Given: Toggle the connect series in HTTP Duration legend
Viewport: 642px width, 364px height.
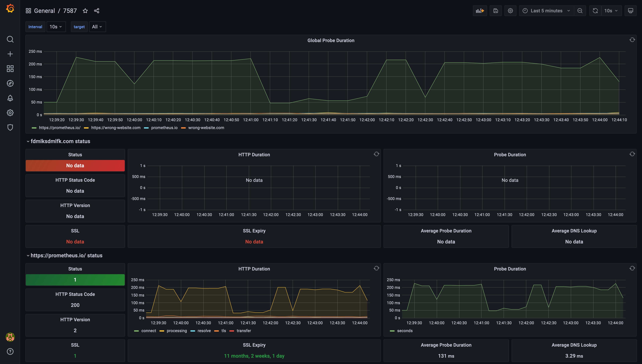Looking at the screenshot, I should [149, 330].
